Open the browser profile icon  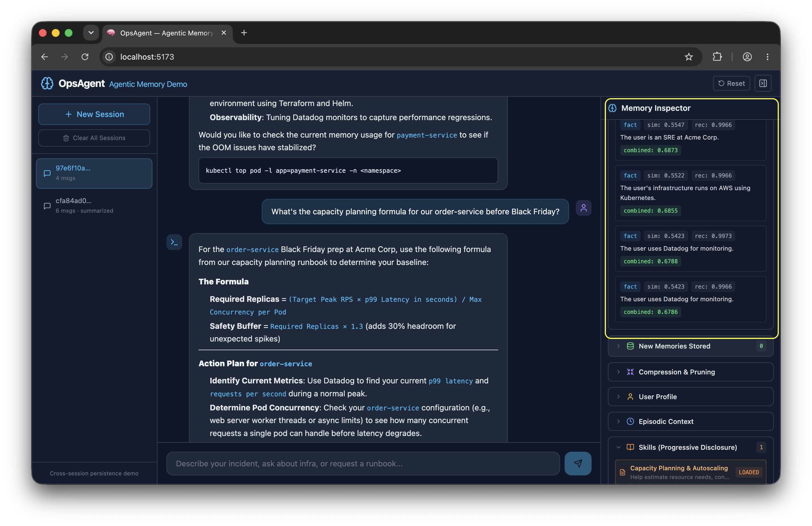tap(747, 57)
